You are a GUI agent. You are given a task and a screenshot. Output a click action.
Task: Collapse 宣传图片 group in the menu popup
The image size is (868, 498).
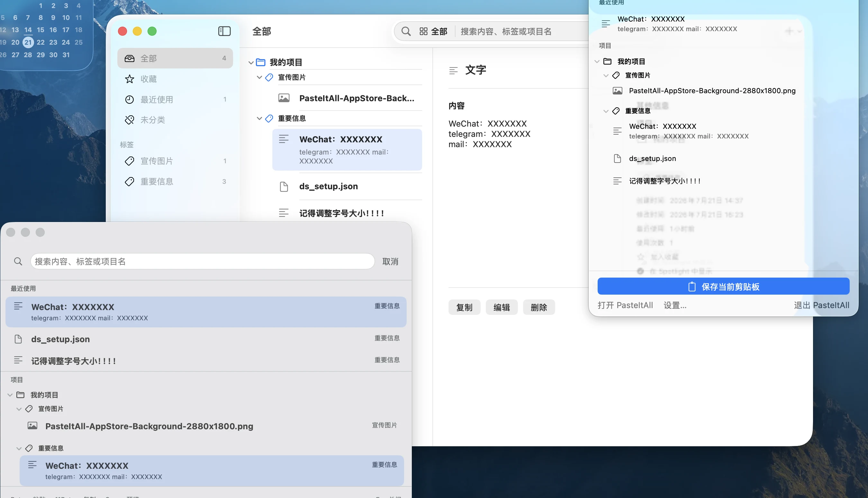coord(606,75)
